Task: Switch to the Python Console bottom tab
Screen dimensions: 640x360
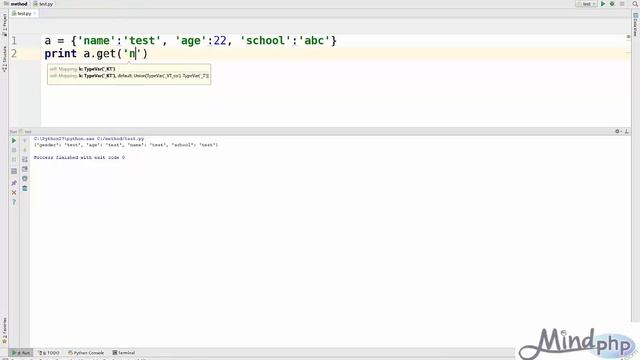Action: (x=86, y=353)
